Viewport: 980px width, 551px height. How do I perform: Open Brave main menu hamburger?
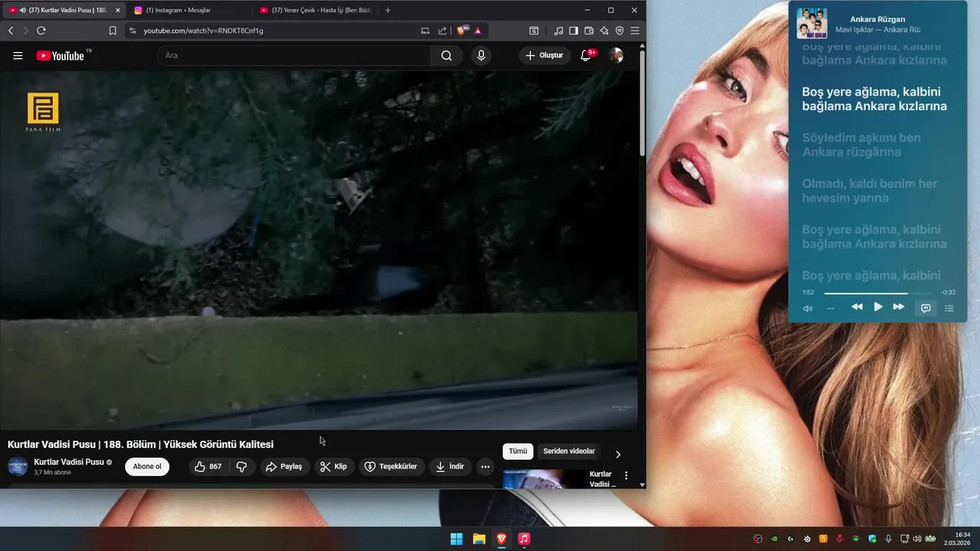pyautogui.click(x=635, y=31)
